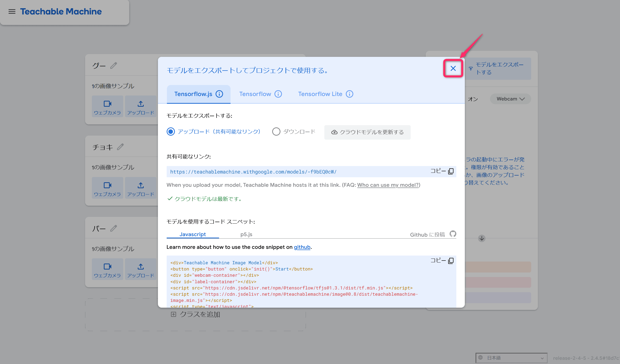Viewport: 620px width, 364px height.
Task: Select the ダウンロード radio option
Action: (276, 132)
